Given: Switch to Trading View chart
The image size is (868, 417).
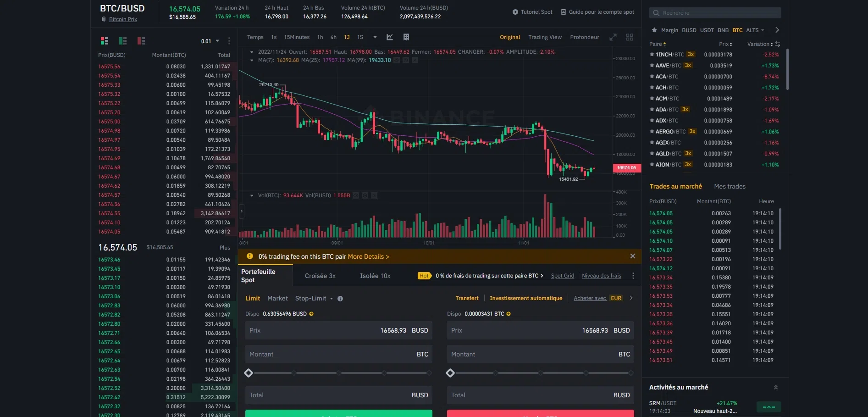Looking at the screenshot, I should click(x=545, y=37).
